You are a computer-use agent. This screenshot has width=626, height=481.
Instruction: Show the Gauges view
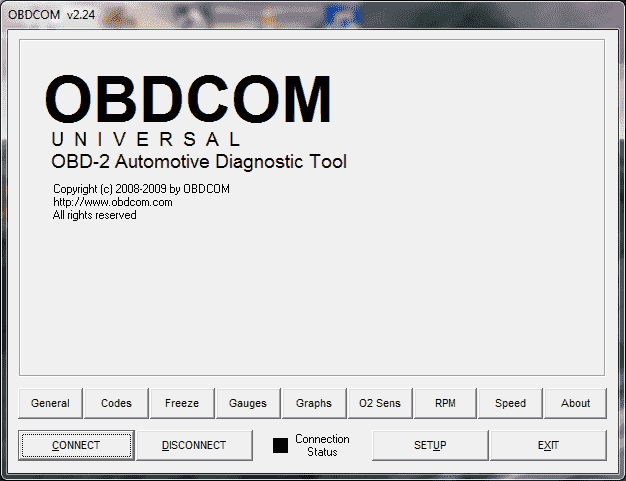248,403
